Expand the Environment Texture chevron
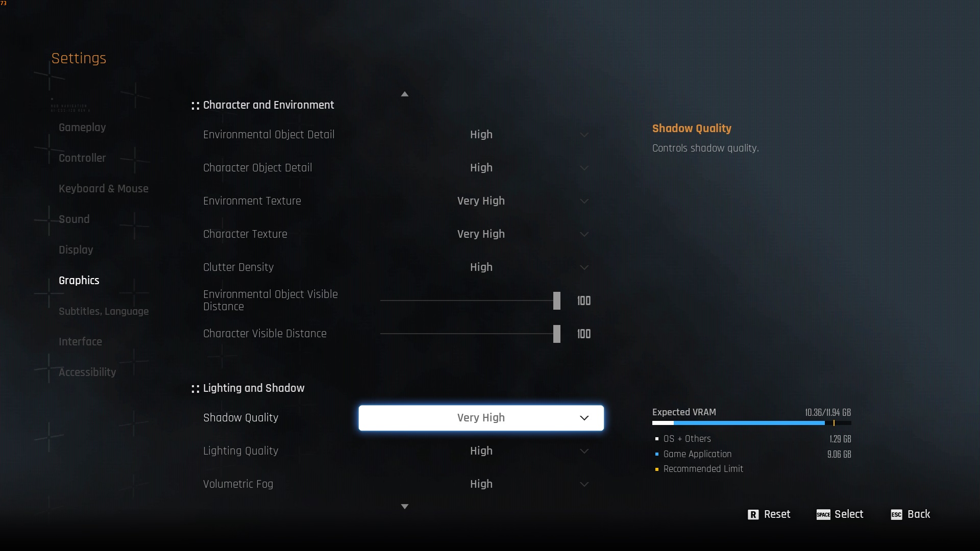The width and height of the screenshot is (980, 551). click(584, 201)
